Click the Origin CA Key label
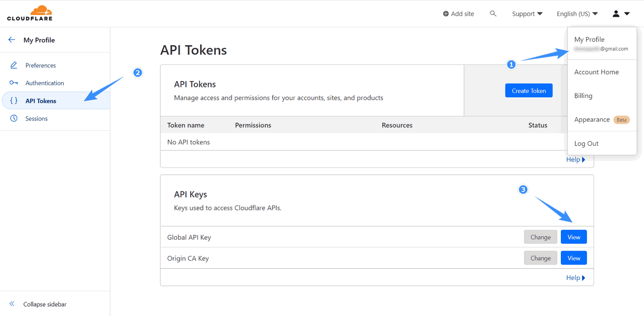 click(x=188, y=258)
